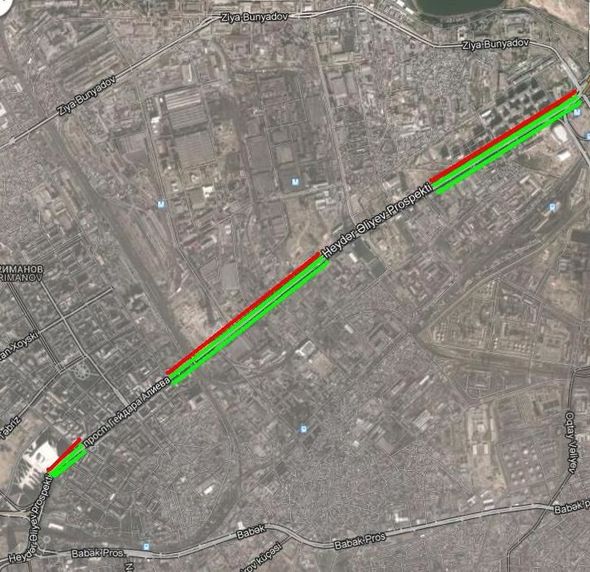Image resolution: width=590 pixels, height=572 pixels.
Task: Select the 'Ziya Bunyadov' label near the lake
Action: pos(496,44)
